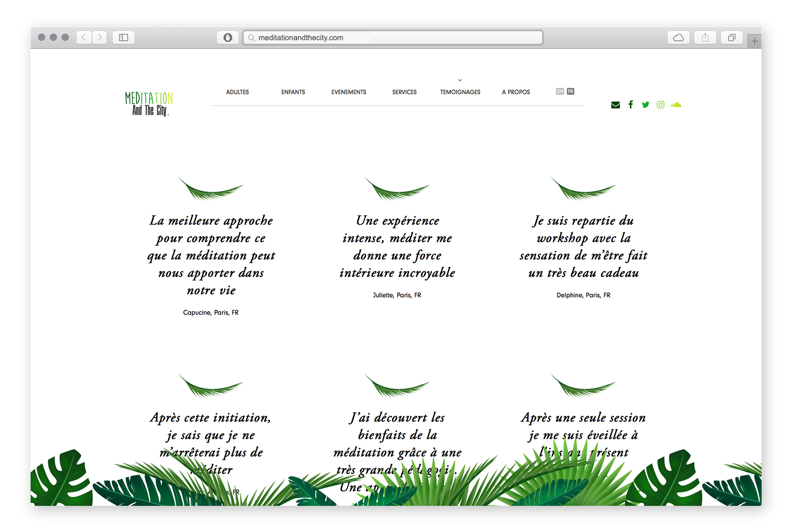790x532 pixels.
Task: Open the Instagram social icon
Action: (x=661, y=105)
